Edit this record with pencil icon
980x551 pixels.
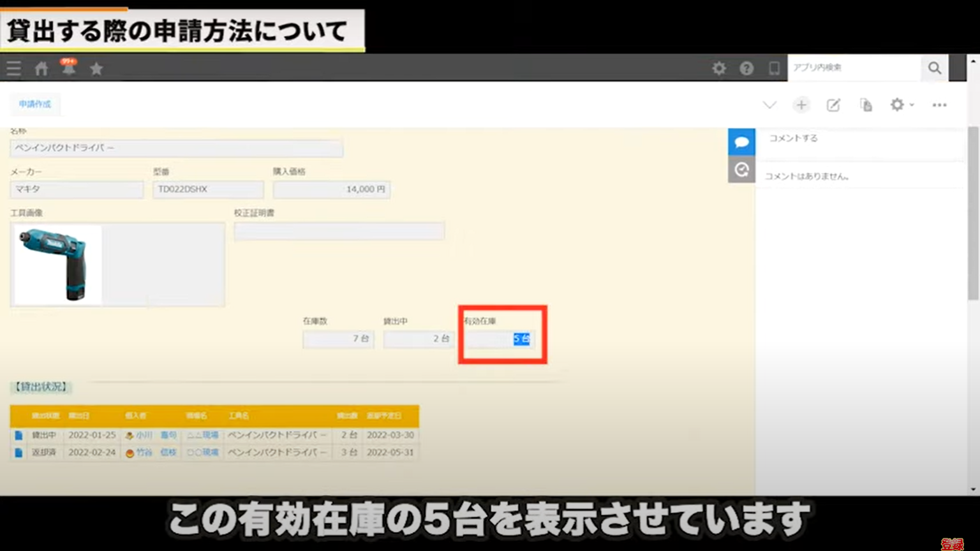(833, 105)
